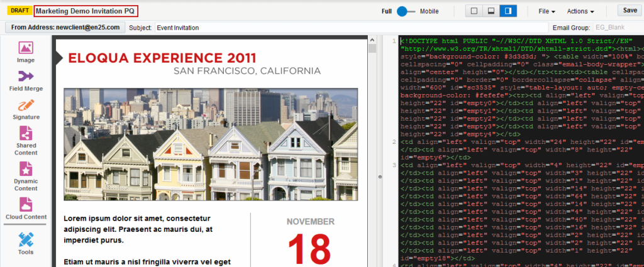The width and height of the screenshot is (644, 267).
Task: Click the From Address button
Action: [x=65, y=28]
